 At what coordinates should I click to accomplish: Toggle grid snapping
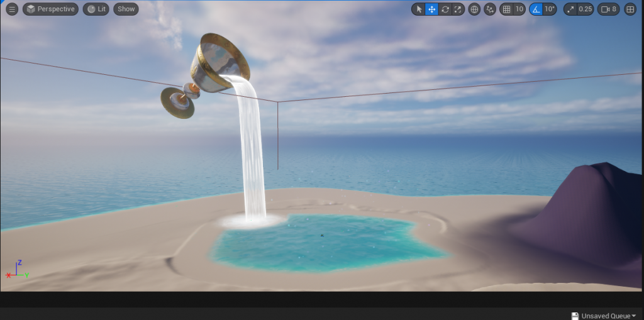(506, 9)
